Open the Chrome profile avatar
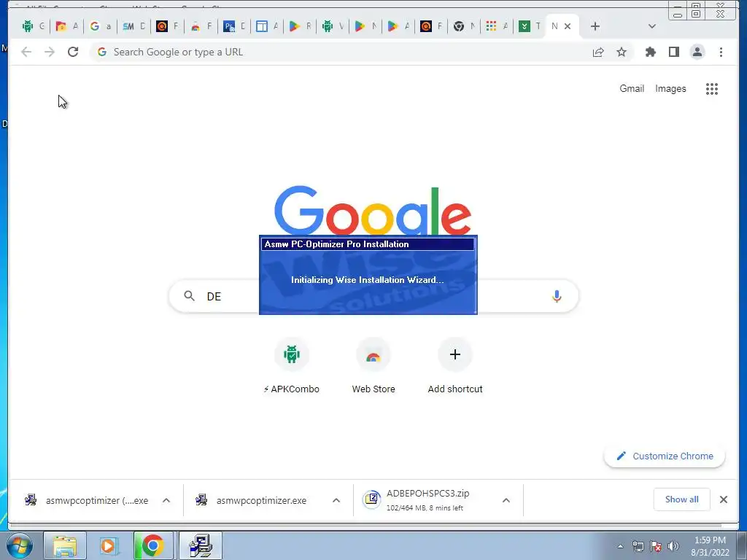This screenshot has width=747, height=560. (x=697, y=52)
